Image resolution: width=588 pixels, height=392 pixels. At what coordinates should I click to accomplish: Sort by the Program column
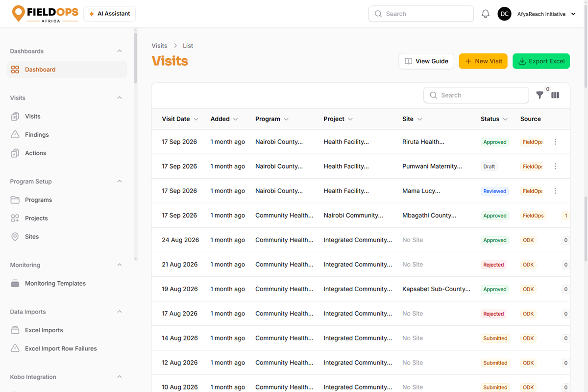pos(272,119)
